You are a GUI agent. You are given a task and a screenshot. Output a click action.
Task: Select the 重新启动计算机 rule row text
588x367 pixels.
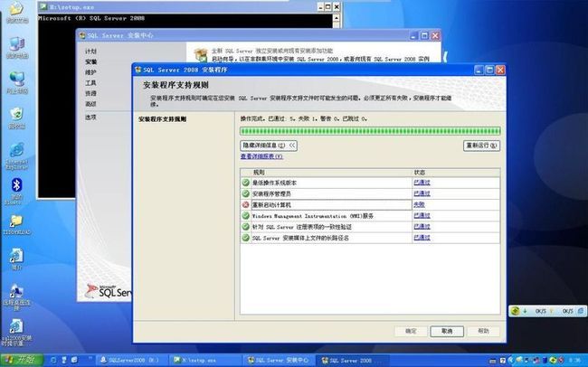tap(271, 205)
